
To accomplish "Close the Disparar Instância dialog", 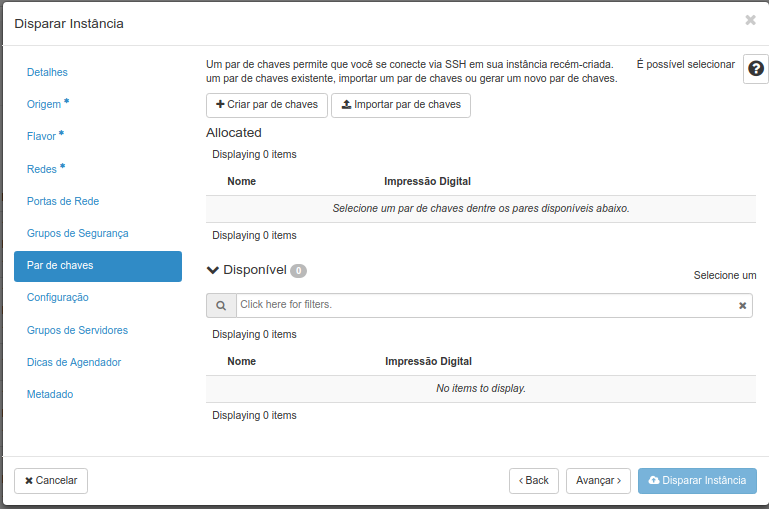I will (750, 20).
